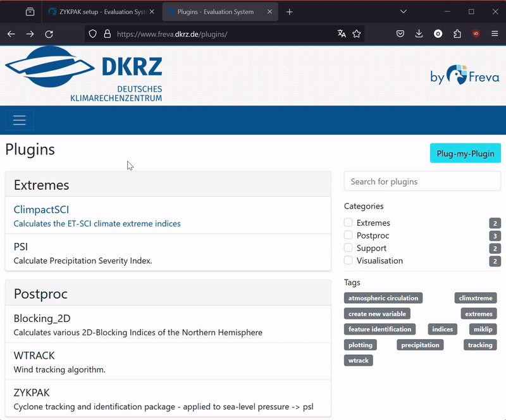Click the Postproc section header
Viewport: 506px width, 420px height.
point(168,293)
